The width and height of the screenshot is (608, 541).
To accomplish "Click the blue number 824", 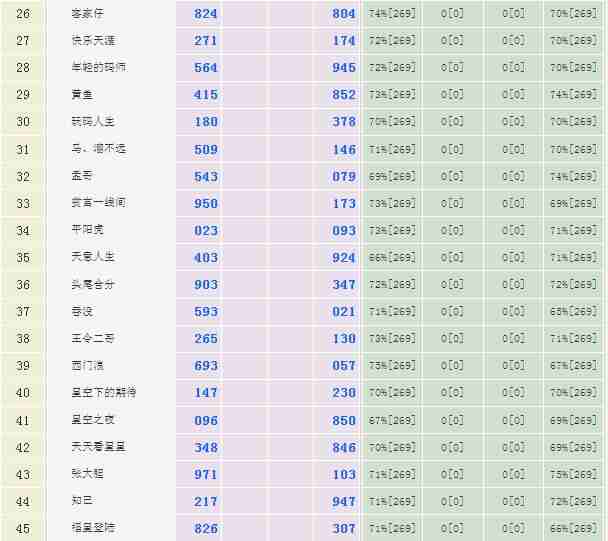I will point(206,14).
